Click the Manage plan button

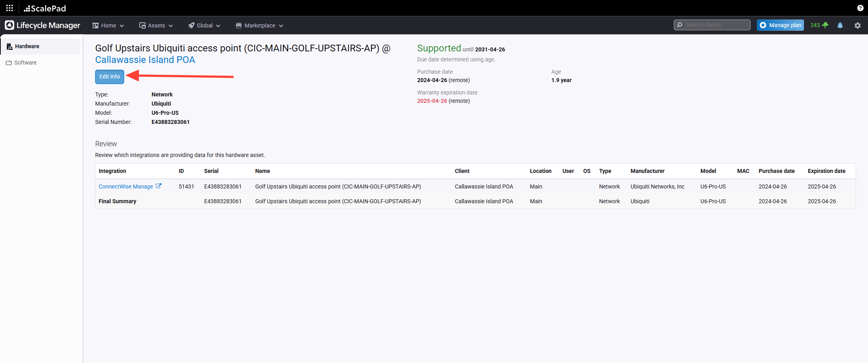click(x=780, y=25)
